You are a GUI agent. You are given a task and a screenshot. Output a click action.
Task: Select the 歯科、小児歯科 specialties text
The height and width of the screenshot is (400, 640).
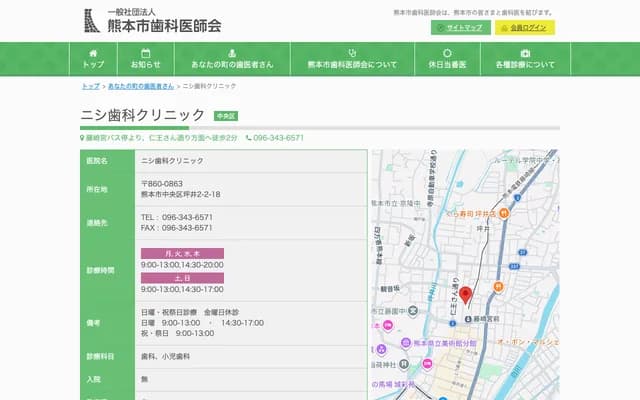[x=165, y=356]
